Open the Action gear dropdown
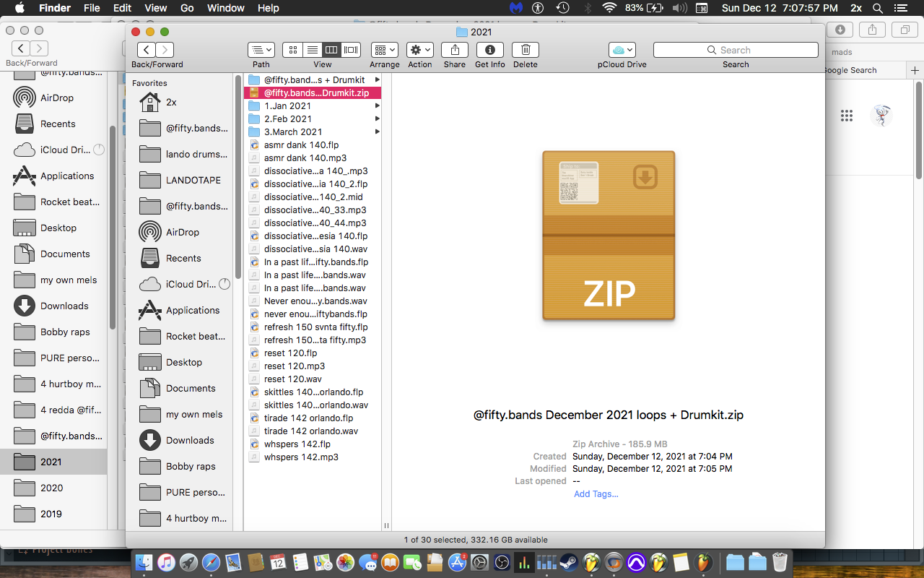 tap(419, 50)
